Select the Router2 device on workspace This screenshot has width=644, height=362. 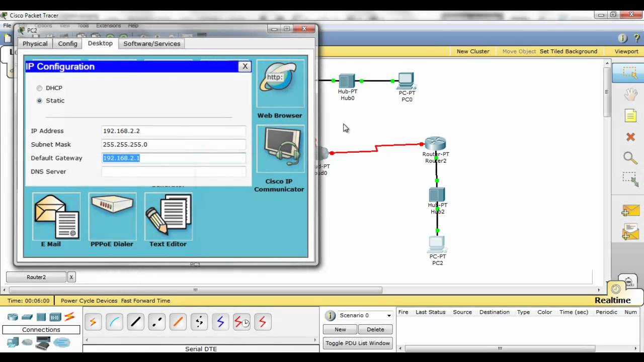tap(436, 144)
